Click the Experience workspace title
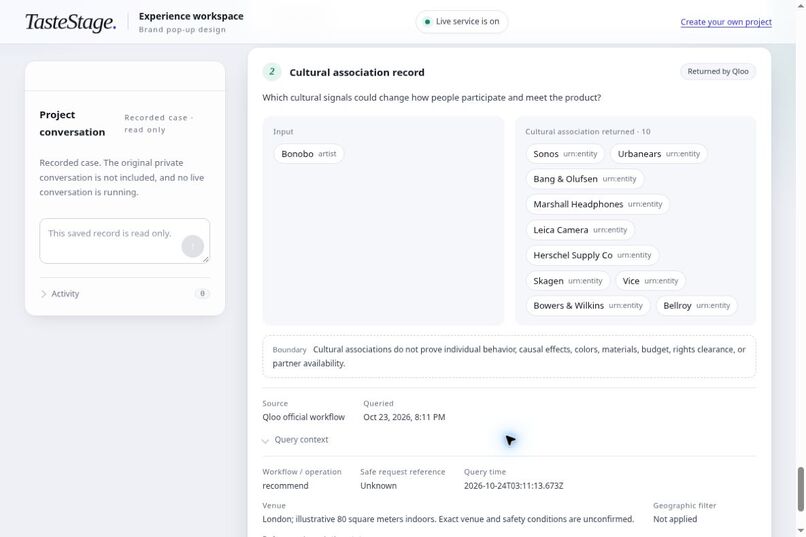This screenshot has width=806, height=537. (x=191, y=16)
